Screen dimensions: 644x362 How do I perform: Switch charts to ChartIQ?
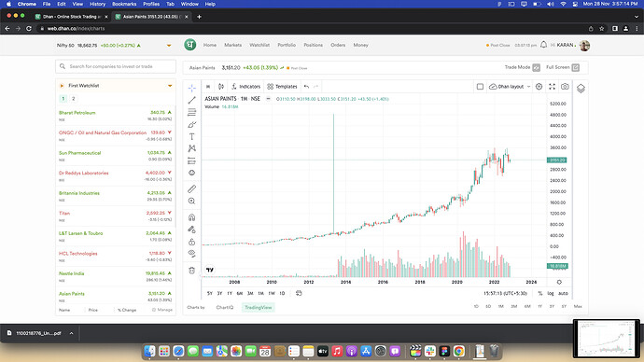point(225,307)
